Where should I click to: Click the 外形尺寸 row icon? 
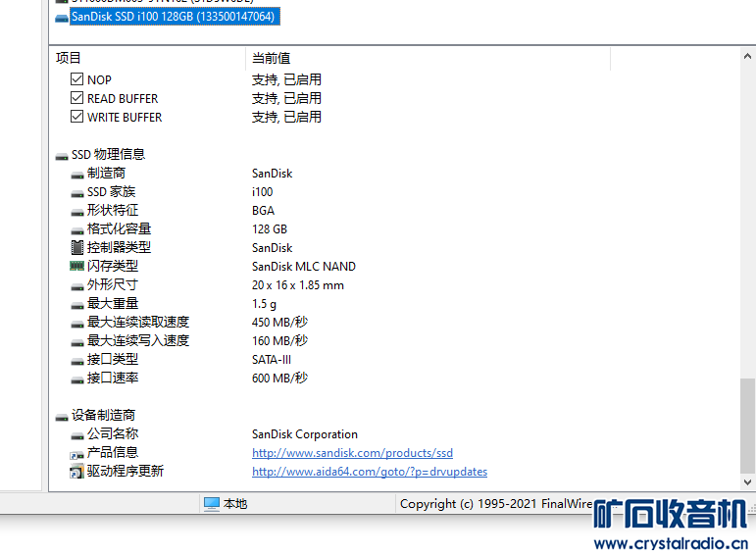[77, 287]
